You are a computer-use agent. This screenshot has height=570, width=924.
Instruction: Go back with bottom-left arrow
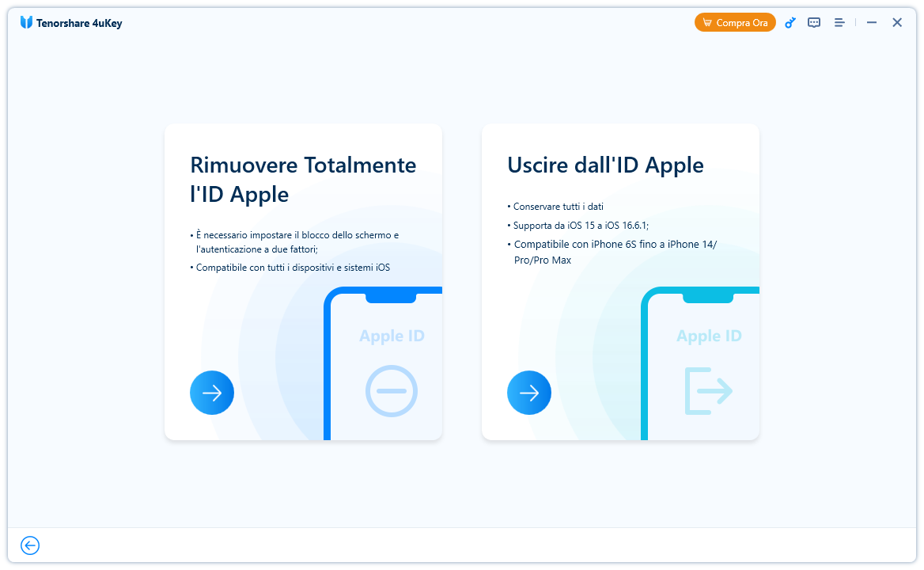tap(30, 545)
